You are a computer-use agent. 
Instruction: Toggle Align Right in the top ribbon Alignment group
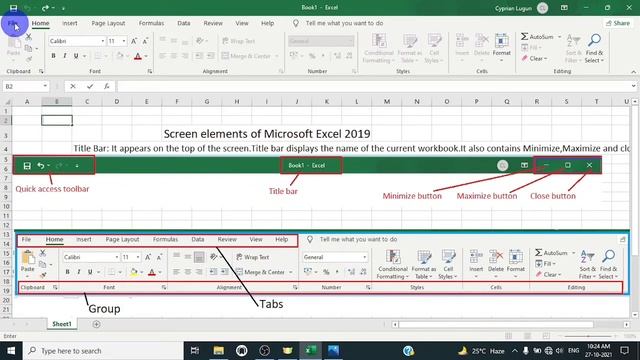click(185, 56)
